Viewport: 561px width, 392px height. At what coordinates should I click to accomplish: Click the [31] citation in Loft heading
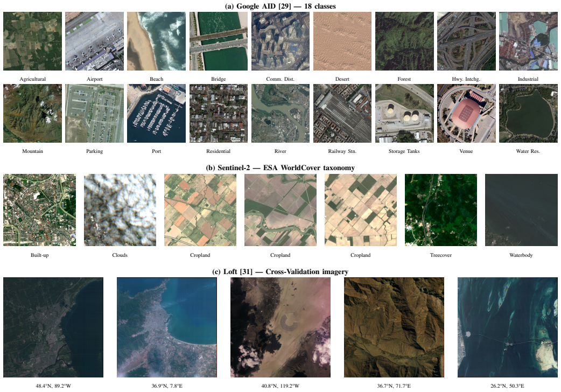246,272
